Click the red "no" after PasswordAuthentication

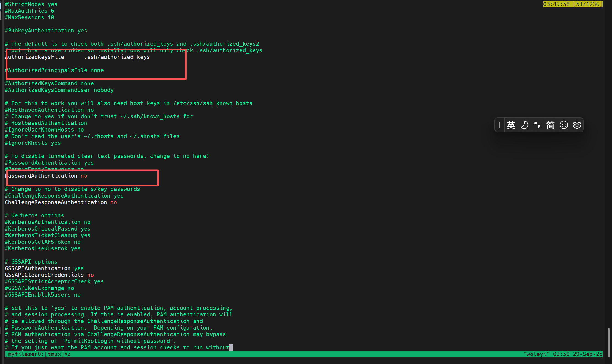84,176
